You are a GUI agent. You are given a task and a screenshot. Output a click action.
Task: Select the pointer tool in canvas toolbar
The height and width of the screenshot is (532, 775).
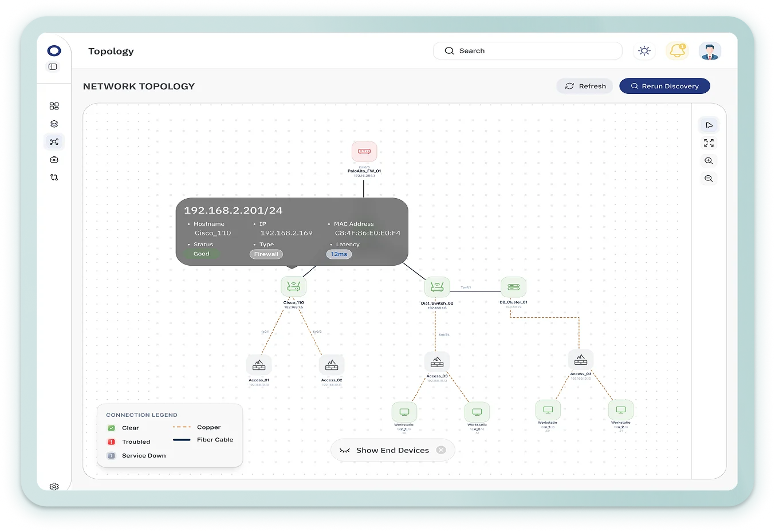click(x=709, y=125)
